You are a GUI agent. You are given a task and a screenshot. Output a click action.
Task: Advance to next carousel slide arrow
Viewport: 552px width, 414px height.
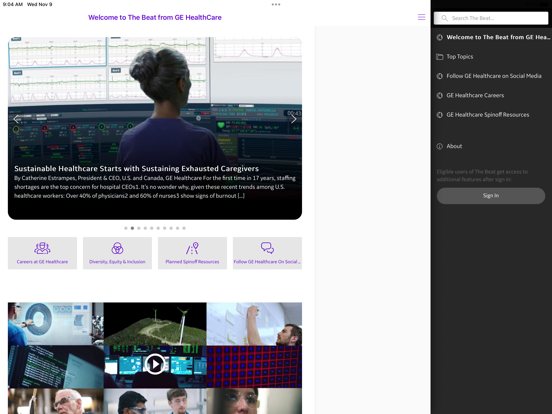pos(293,119)
